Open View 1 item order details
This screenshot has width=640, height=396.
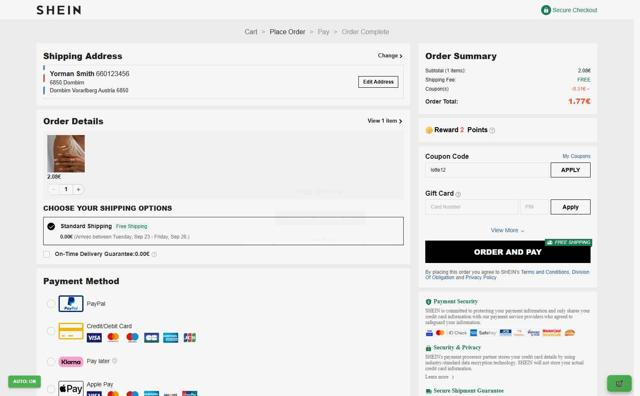coord(385,121)
